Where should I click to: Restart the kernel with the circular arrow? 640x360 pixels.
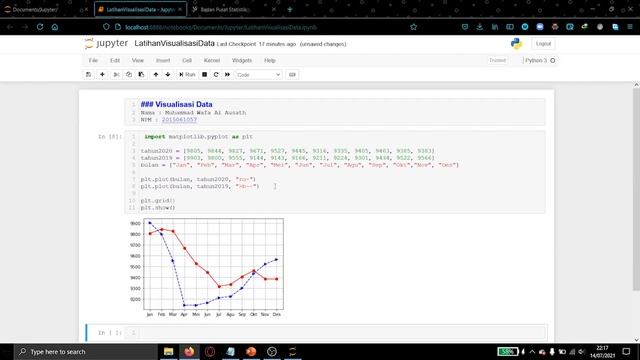point(216,75)
